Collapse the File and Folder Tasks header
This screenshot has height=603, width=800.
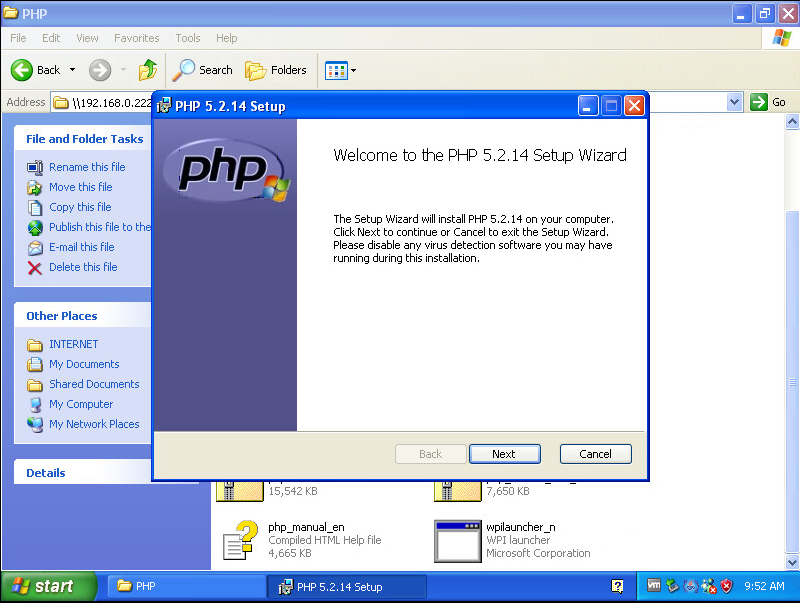pos(84,139)
